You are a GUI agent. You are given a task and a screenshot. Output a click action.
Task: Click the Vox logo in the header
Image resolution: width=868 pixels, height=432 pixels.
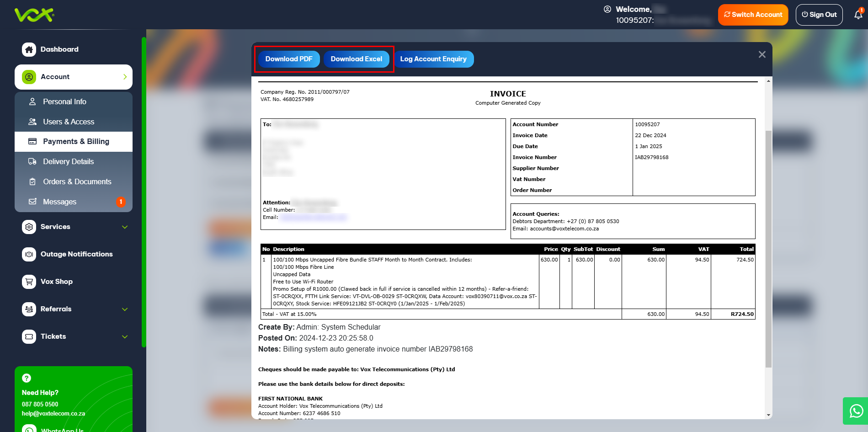(34, 15)
